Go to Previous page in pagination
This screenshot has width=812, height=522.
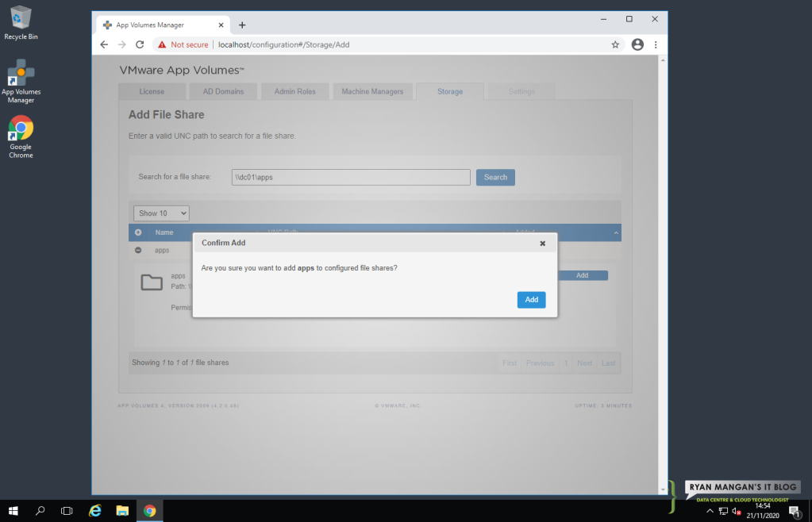click(x=540, y=363)
